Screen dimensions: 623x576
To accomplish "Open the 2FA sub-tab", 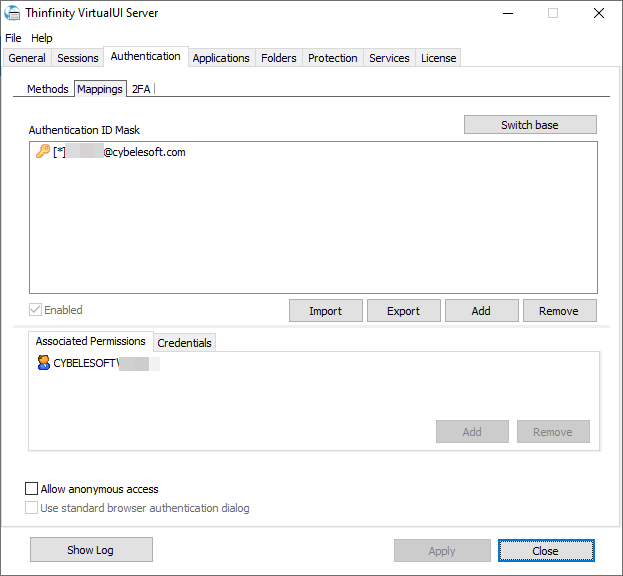I will (141, 89).
